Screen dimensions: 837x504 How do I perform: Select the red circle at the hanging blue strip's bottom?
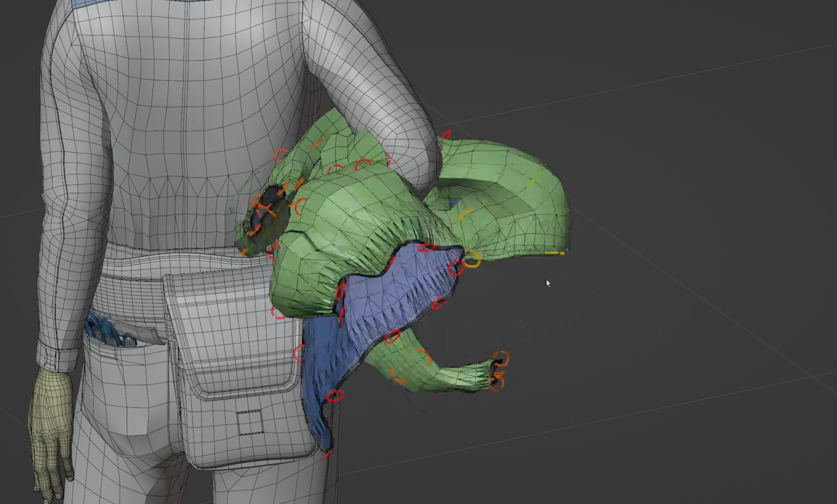click(x=335, y=396)
